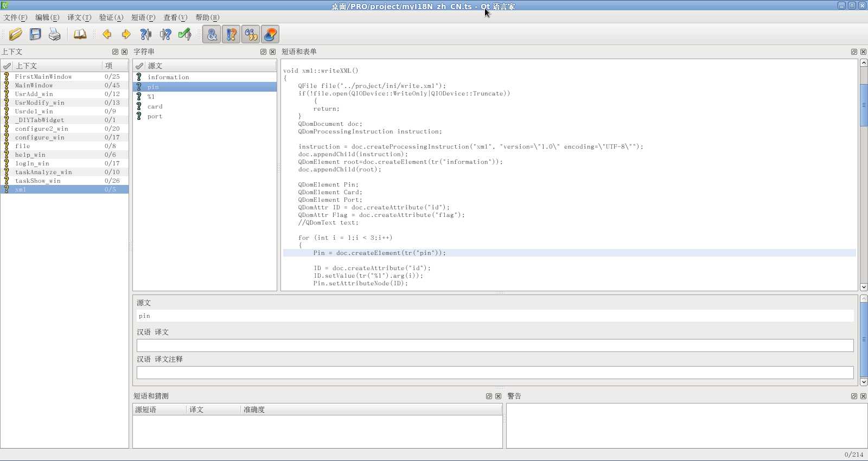Select the help_win context
Viewport: 868px width, 461px height.
pos(65,155)
